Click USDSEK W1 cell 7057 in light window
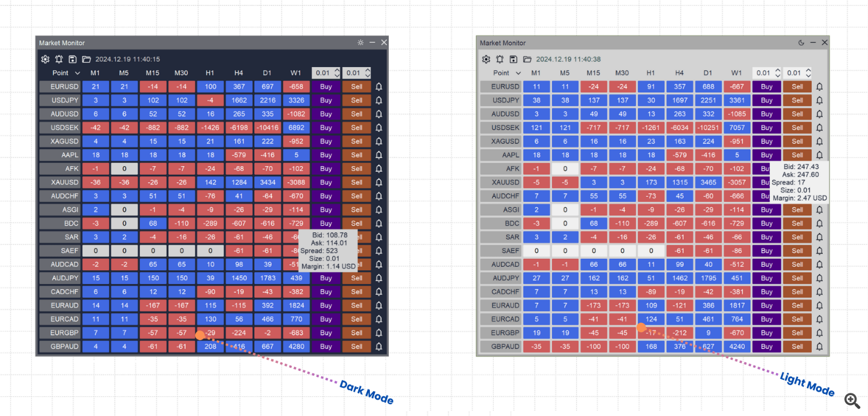Viewport: 868px width, 416px height. coord(737,127)
